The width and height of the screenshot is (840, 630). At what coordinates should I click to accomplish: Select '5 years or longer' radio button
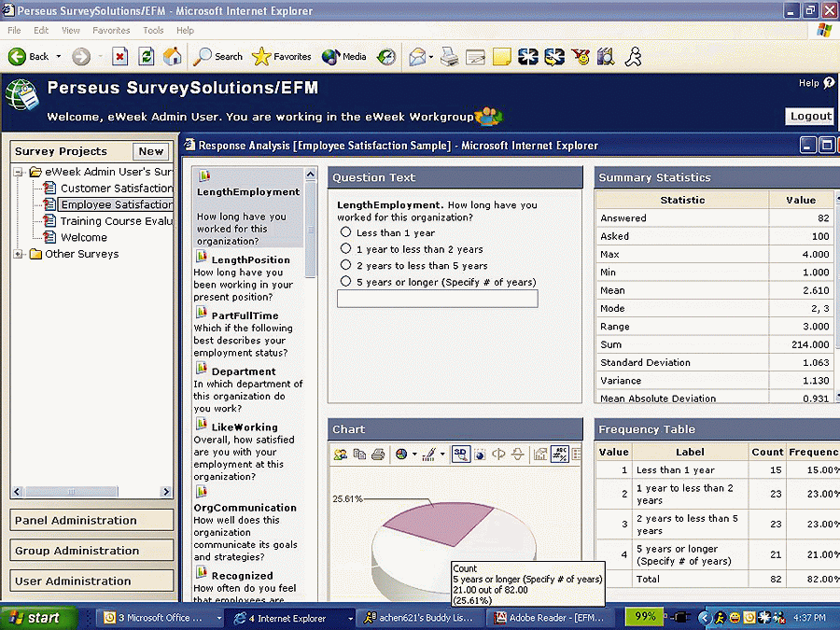tap(346, 281)
